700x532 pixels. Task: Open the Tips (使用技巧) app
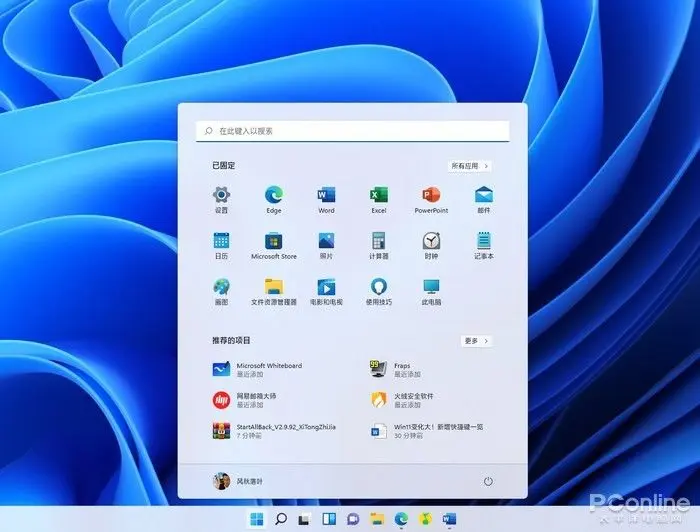(x=378, y=287)
